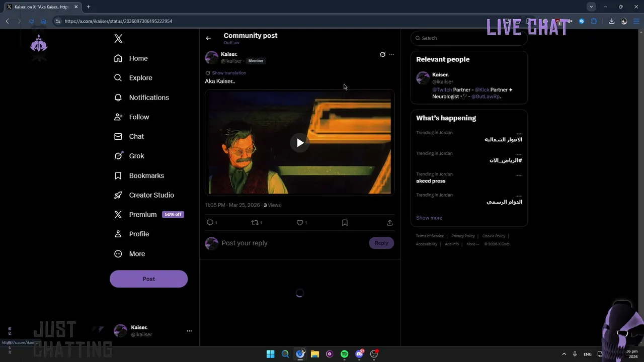644x362 pixels.
Task: Open the الدوام الرسمي trending topic
Action: coord(504,202)
